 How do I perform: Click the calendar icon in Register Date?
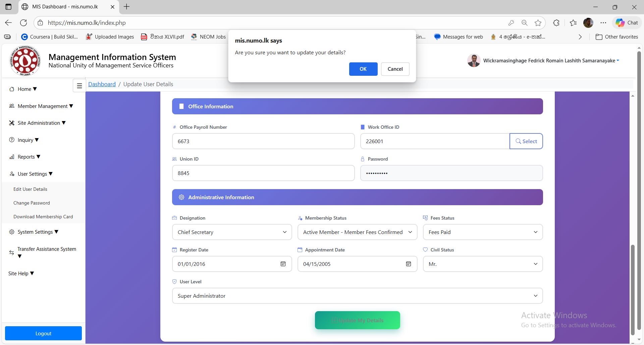coord(283,264)
